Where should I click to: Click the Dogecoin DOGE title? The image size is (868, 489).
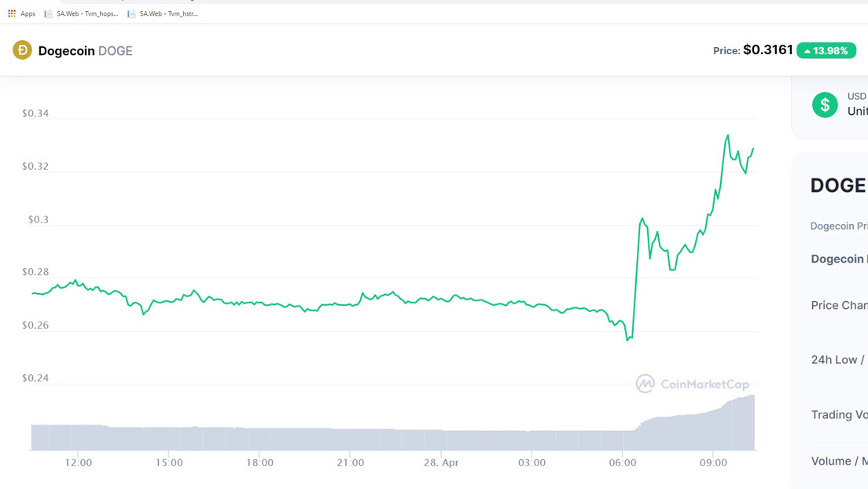tap(85, 51)
